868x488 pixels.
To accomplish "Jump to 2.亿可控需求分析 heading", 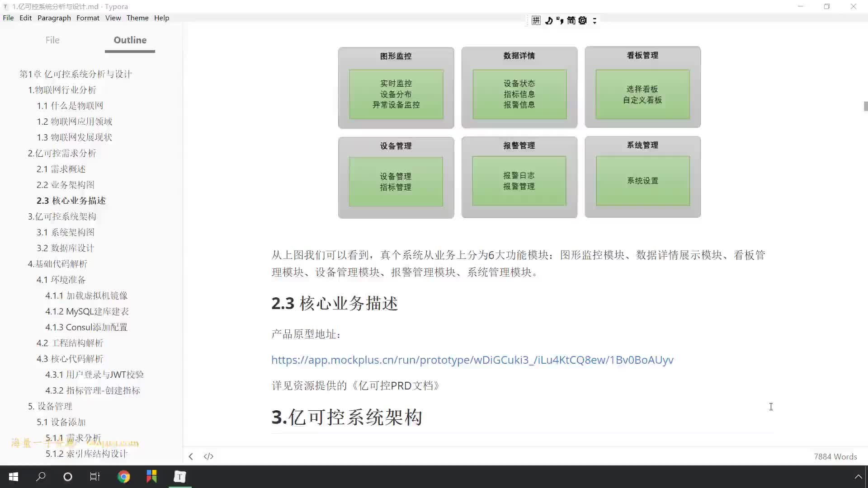I will (x=62, y=153).
